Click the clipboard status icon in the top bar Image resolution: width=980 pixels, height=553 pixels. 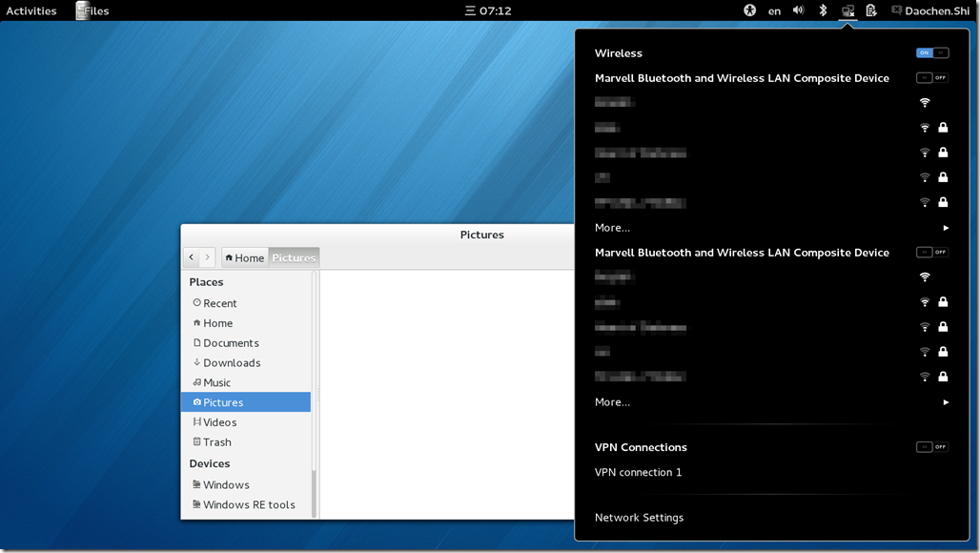870,10
